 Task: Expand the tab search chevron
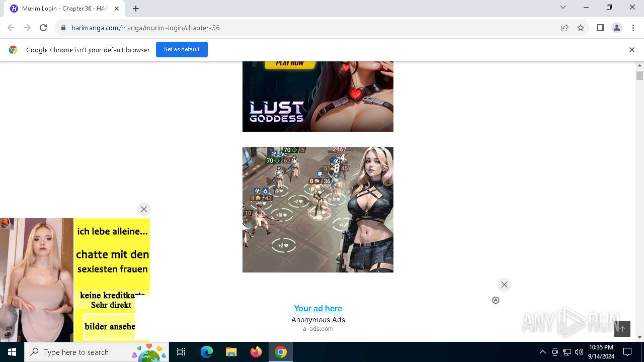pyautogui.click(x=563, y=7)
